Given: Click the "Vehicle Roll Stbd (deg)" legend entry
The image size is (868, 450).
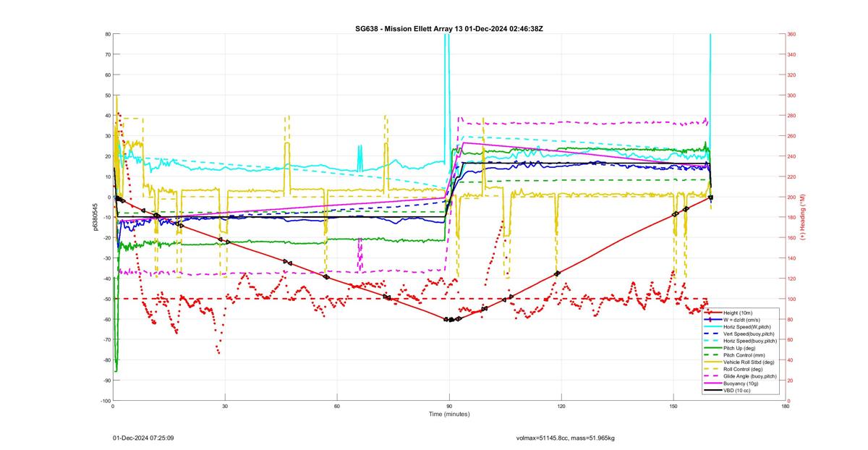Looking at the screenshot, I should 749,362.
